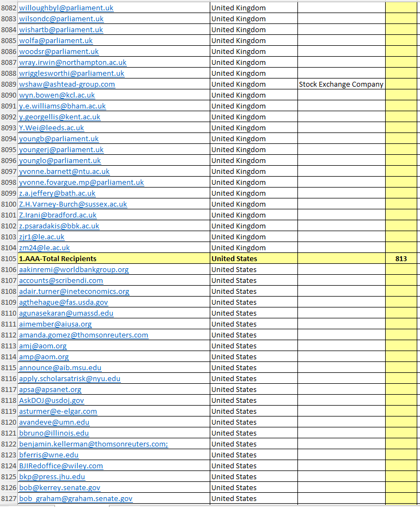
Task: Select row header 8089
Action: (9, 84)
